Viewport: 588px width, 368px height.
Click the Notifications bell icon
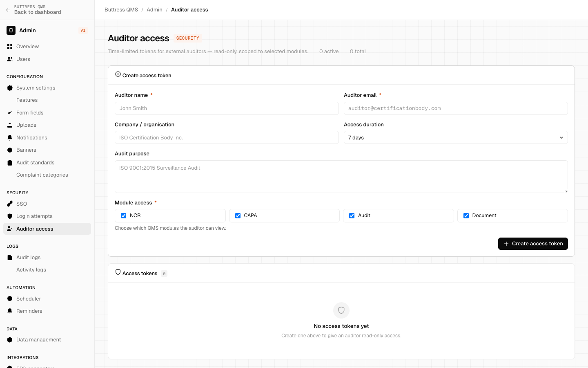coord(10,138)
